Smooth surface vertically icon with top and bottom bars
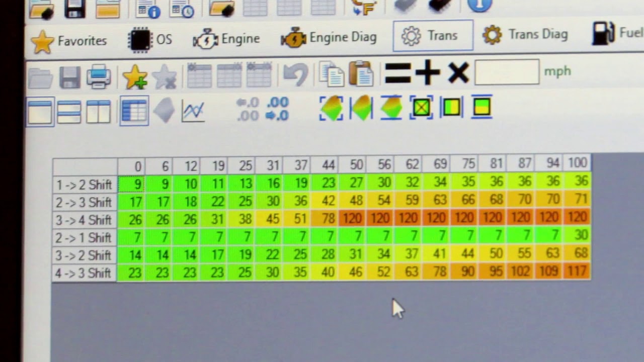Screen dimensions: 644x362 [391, 107]
